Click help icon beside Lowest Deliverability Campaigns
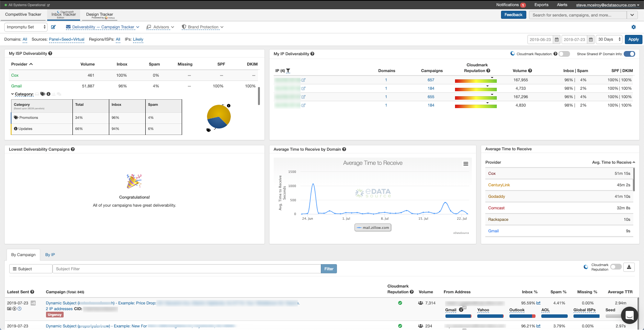 73,150
